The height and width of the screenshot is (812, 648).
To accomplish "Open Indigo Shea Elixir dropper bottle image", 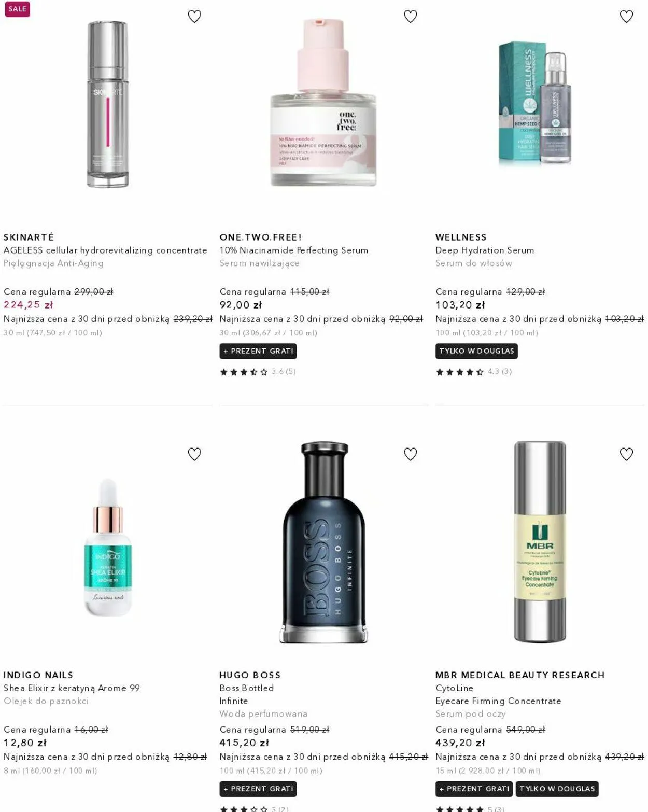I will [x=108, y=548].
